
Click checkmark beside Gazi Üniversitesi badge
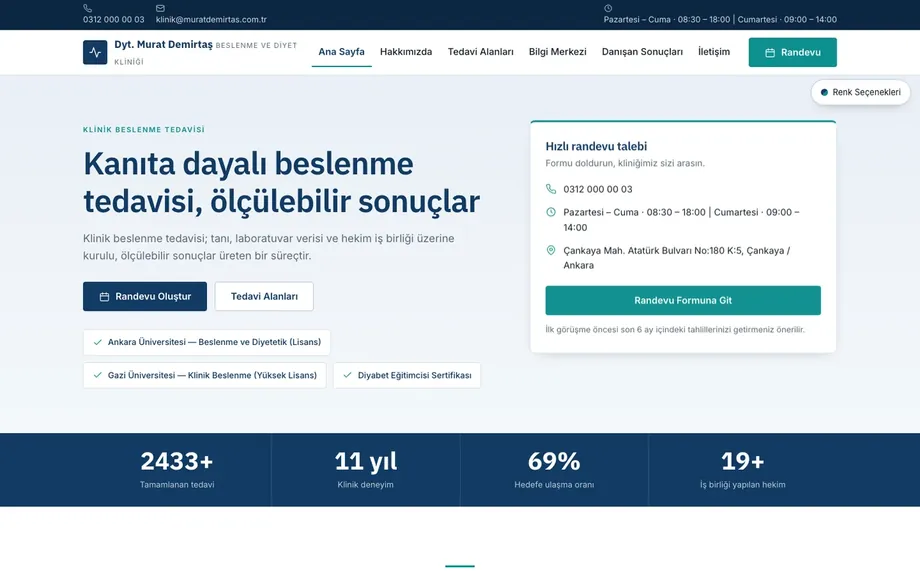click(x=97, y=375)
